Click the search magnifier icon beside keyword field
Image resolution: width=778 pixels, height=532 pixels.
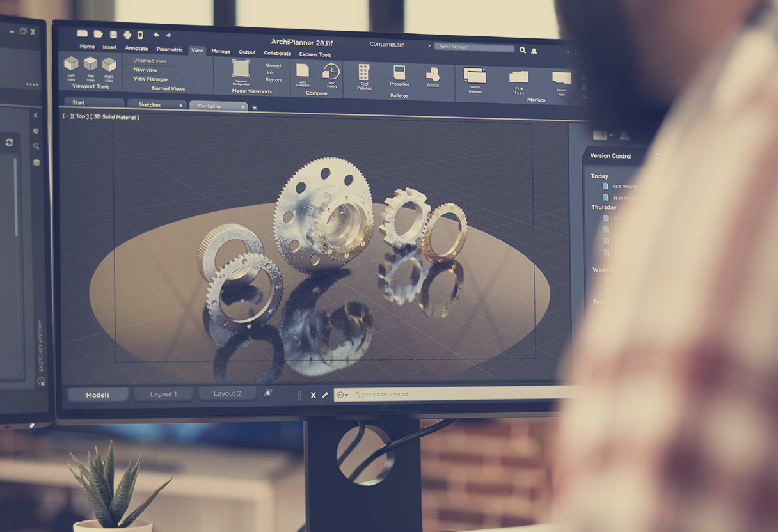click(x=523, y=50)
